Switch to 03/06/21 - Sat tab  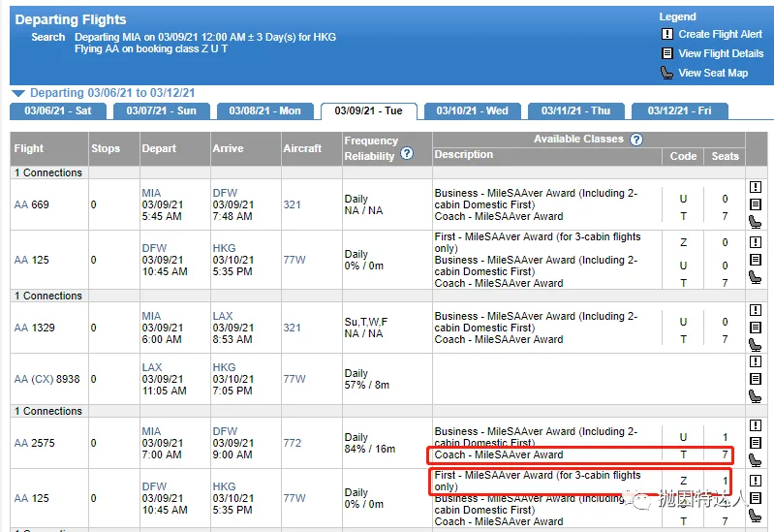click(x=58, y=110)
